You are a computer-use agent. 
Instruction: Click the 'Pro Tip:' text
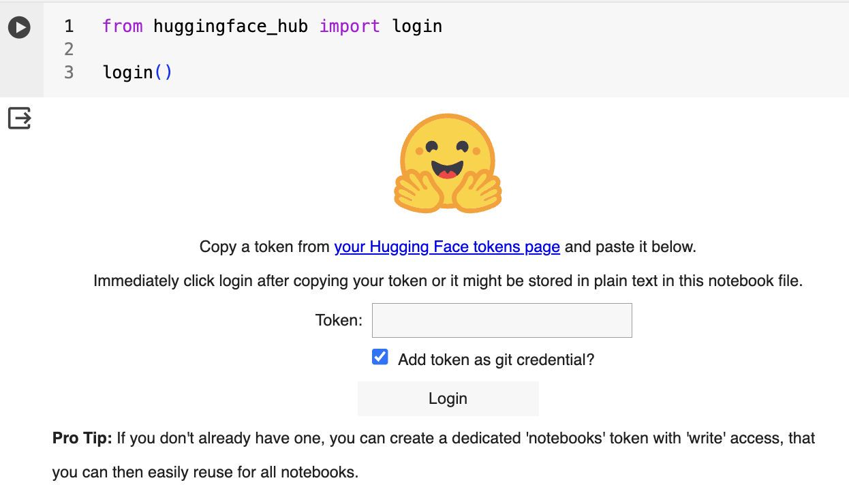[82, 438]
